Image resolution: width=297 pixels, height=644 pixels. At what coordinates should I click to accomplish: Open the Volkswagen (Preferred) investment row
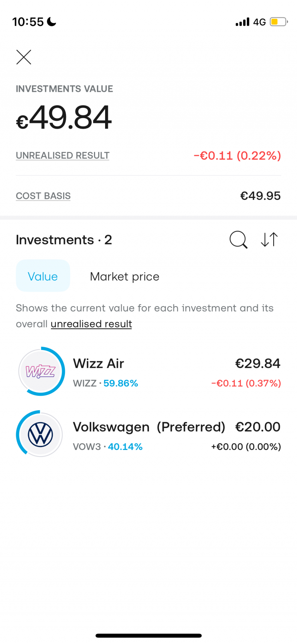click(x=148, y=434)
